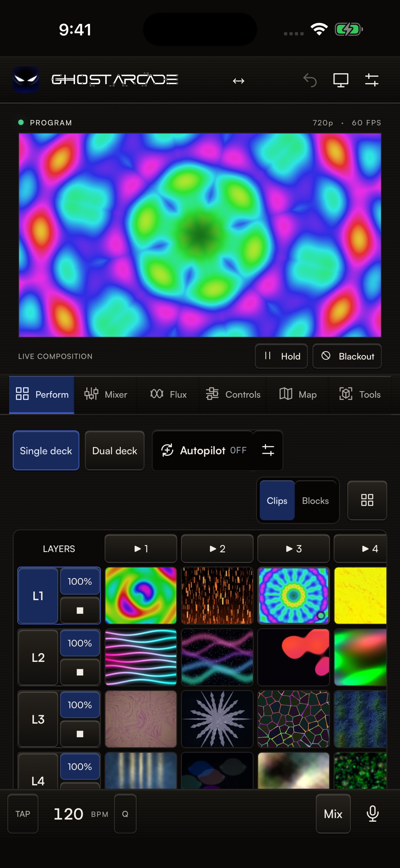Open settings sliders icon in header

coord(372,80)
